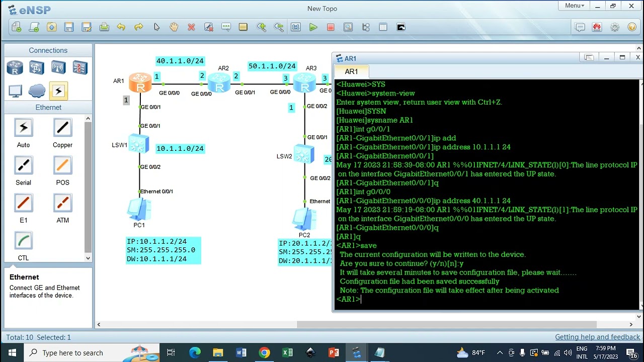Select the Firewall device category
Screen dimensions: 644x362
(80, 67)
